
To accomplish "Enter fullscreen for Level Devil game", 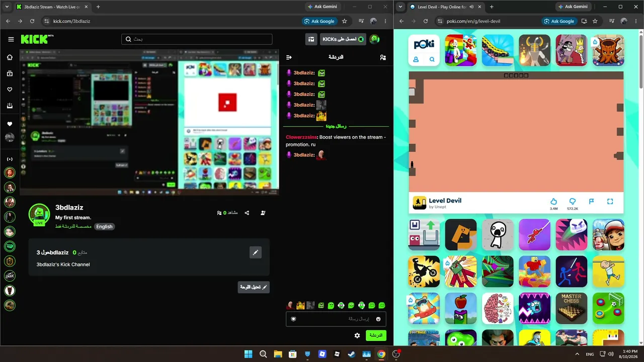I will point(610,202).
